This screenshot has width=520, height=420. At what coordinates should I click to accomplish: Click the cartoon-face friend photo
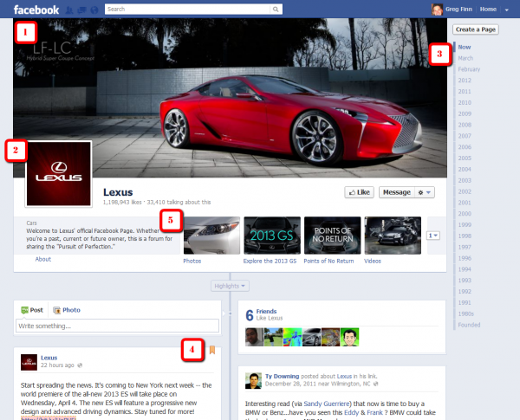(x=349, y=337)
